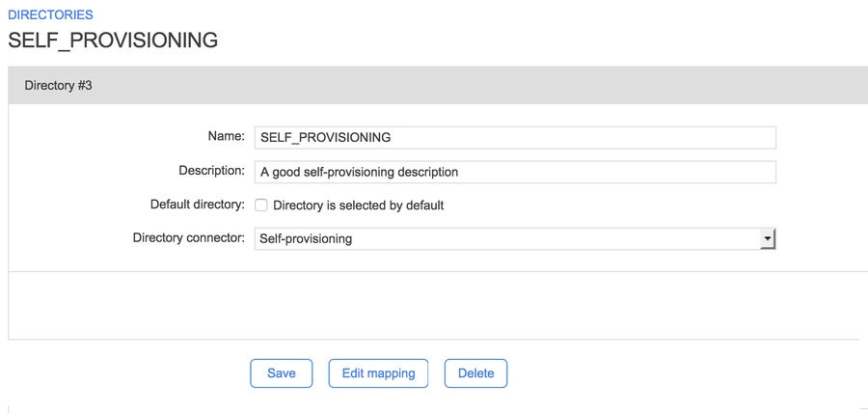
Task: Click the dropdown arrow of Directory connector
Action: (x=767, y=238)
